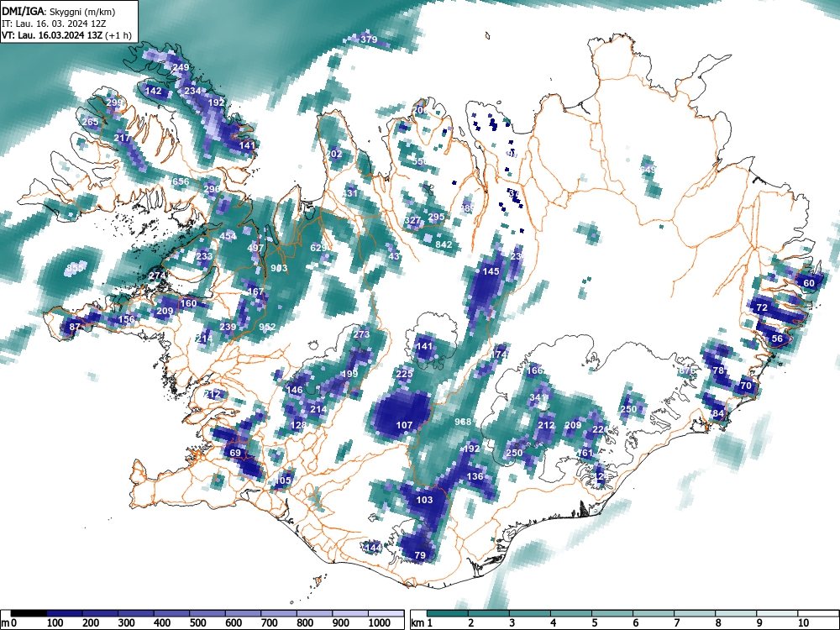The height and width of the screenshot is (630, 840).
Task: Select the 142 visibility label
Action: 153,91
